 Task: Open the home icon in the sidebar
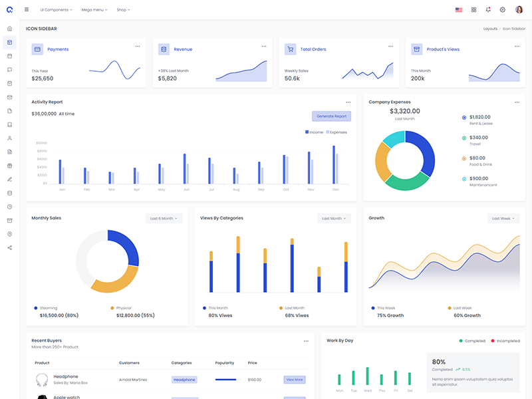coord(9,29)
